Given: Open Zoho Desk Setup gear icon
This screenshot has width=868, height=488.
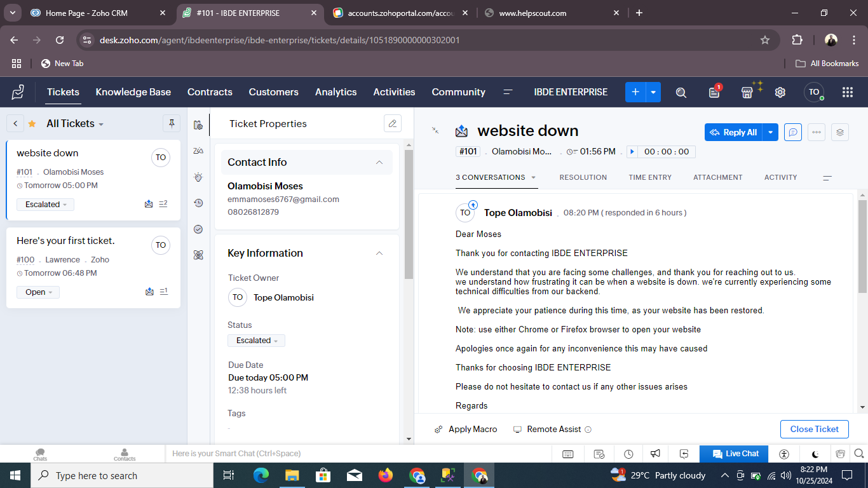Looking at the screenshot, I should point(780,92).
